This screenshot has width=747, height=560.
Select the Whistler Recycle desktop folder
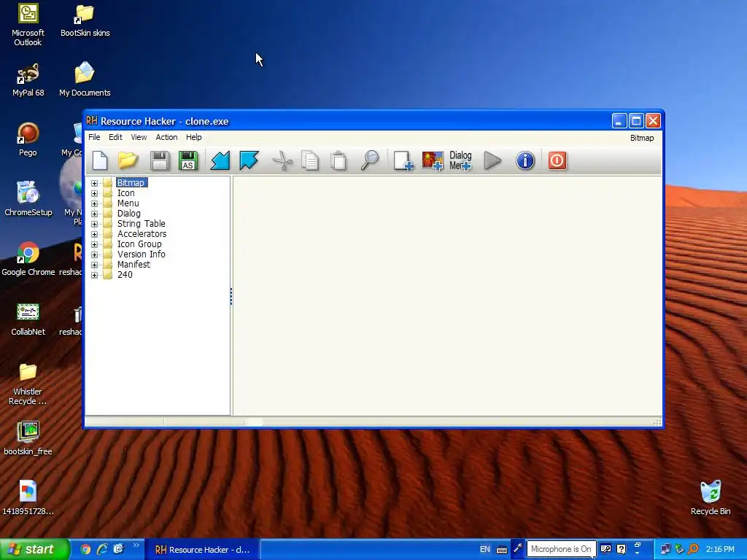[x=28, y=385]
